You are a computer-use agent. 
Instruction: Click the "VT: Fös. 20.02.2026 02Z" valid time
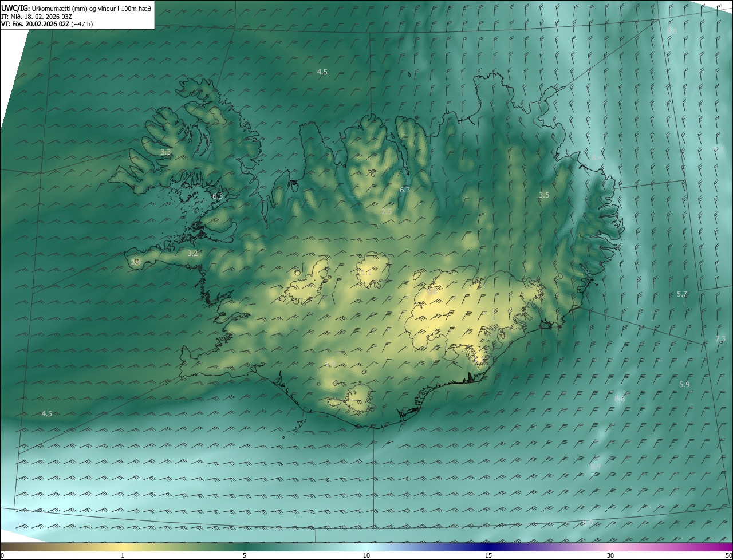[x=35, y=24]
